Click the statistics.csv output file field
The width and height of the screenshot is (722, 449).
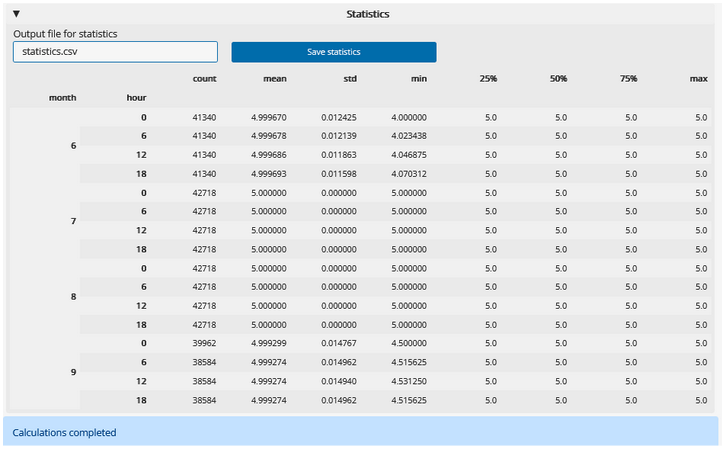[115, 52]
